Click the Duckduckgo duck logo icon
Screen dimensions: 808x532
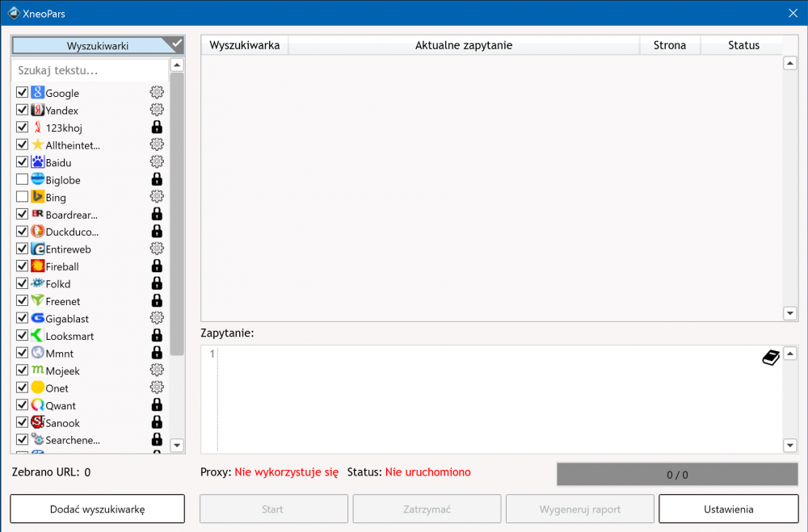(38, 231)
